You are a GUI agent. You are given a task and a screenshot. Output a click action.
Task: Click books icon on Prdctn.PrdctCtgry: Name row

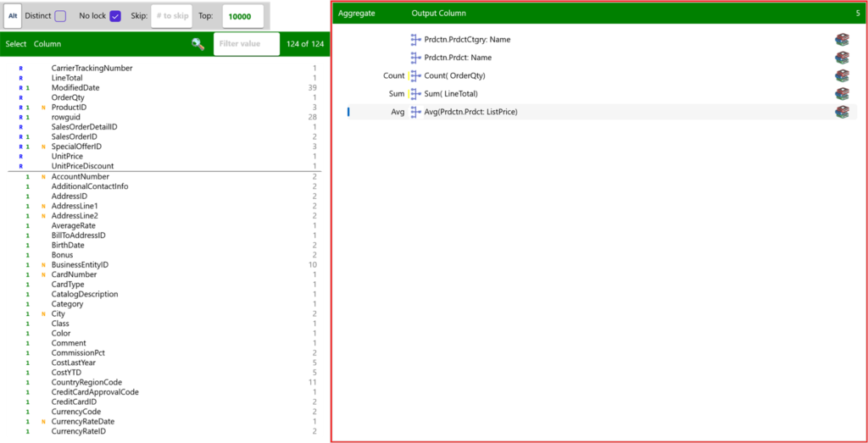pyautogui.click(x=842, y=39)
